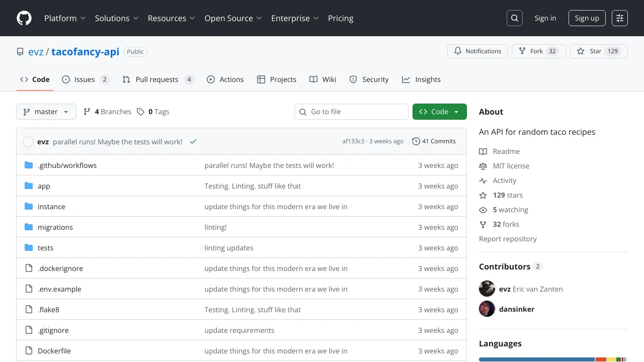Screen dimensions: 644x362
Task: Click the Readme book icon
Action: (483, 151)
